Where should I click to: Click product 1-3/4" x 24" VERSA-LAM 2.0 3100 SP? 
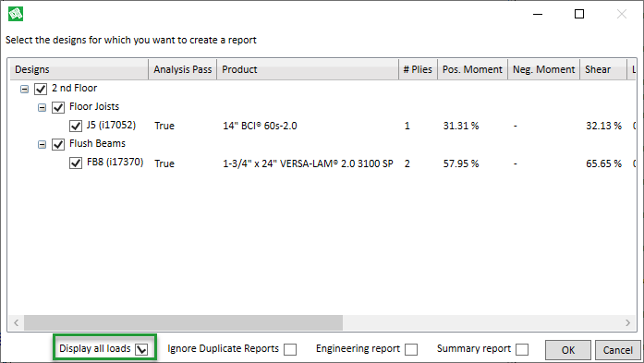(x=308, y=163)
